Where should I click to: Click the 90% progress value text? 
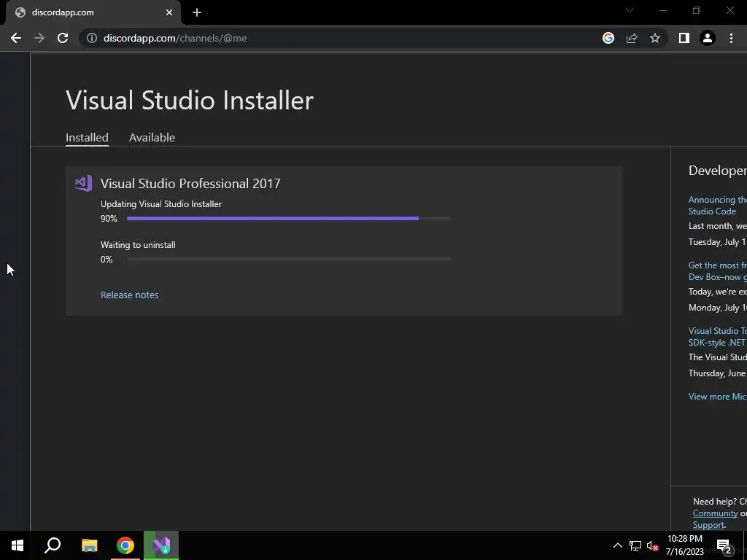(109, 219)
